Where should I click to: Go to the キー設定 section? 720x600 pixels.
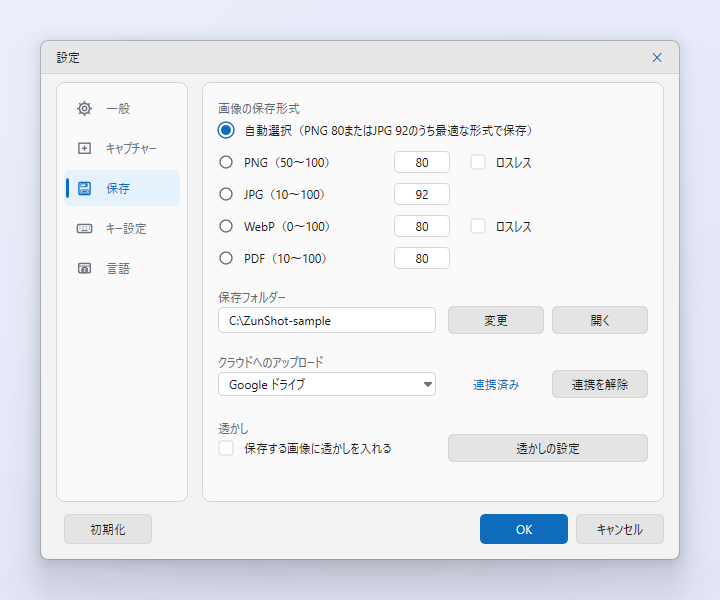tap(122, 228)
